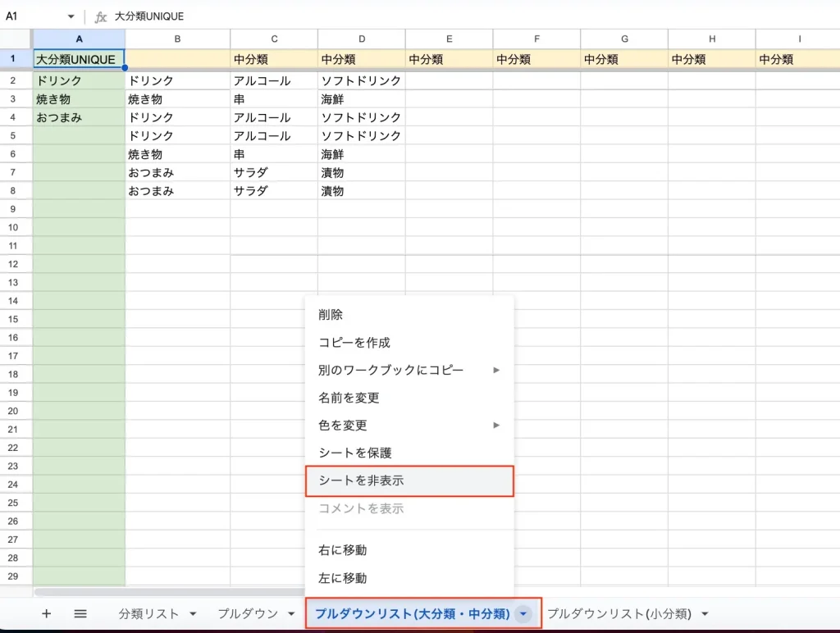Viewport: 840px width, 633px height.
Task: Select 右に移動 menu item
Action: point(343,550)
